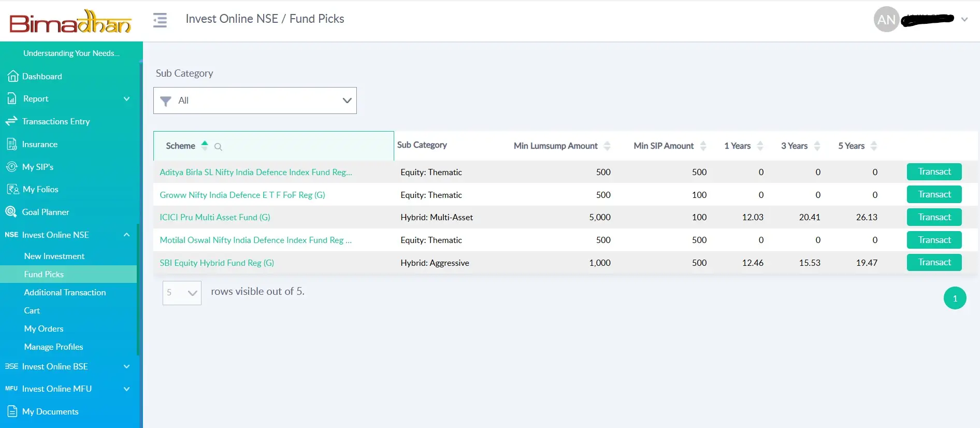Click Hybrid: Multi-Asset sub category cell
This screenshot has width=980, height=428.
(437, 217)
